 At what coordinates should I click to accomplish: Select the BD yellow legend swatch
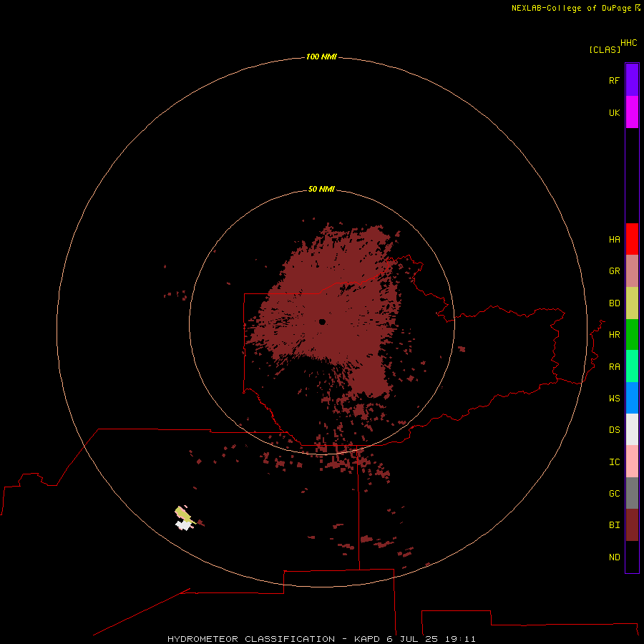tap(632, 303)
